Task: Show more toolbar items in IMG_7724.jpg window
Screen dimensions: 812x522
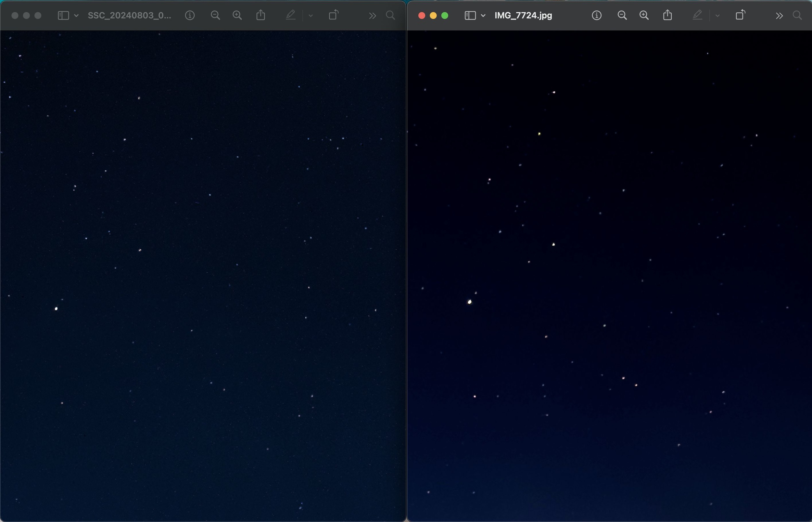Action: click(779, 16)
